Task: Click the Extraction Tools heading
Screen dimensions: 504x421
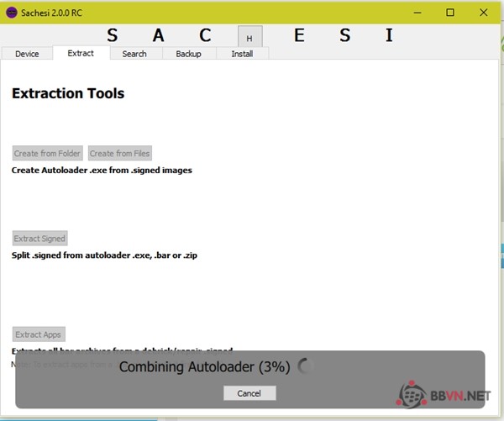Action: click(x=68, y=93)
